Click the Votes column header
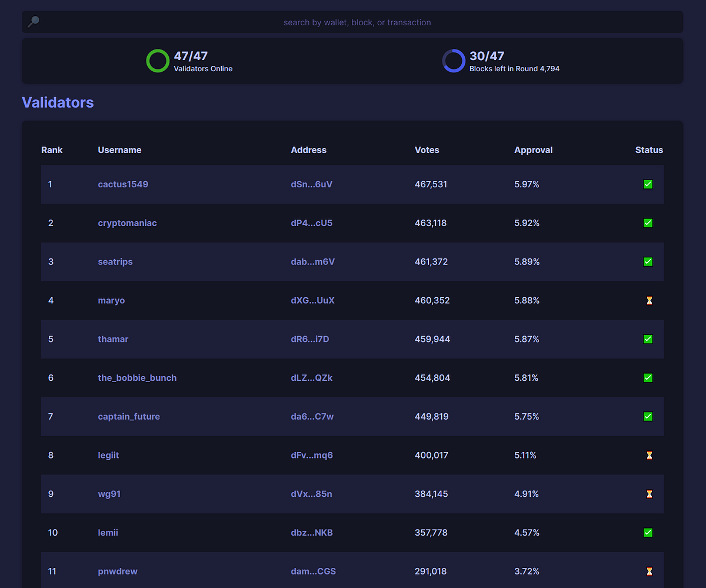The image size is (706, 588). (427, 150)
